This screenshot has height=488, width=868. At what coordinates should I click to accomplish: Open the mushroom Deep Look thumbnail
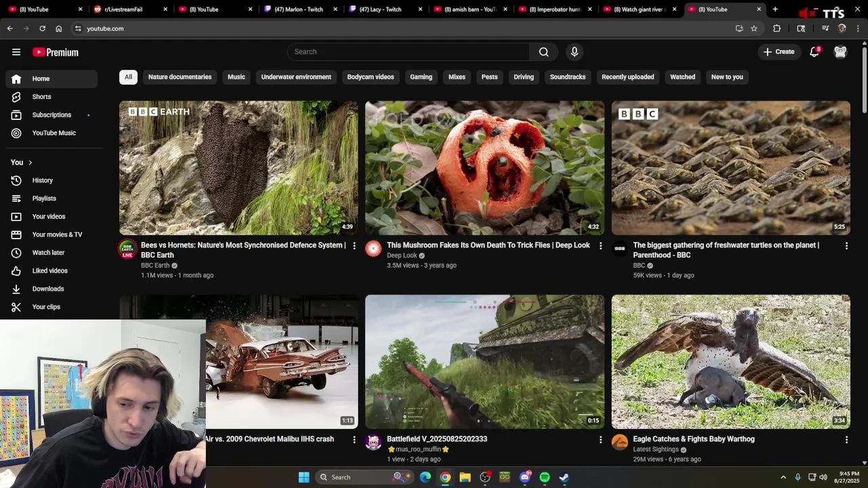pos(485,168)
